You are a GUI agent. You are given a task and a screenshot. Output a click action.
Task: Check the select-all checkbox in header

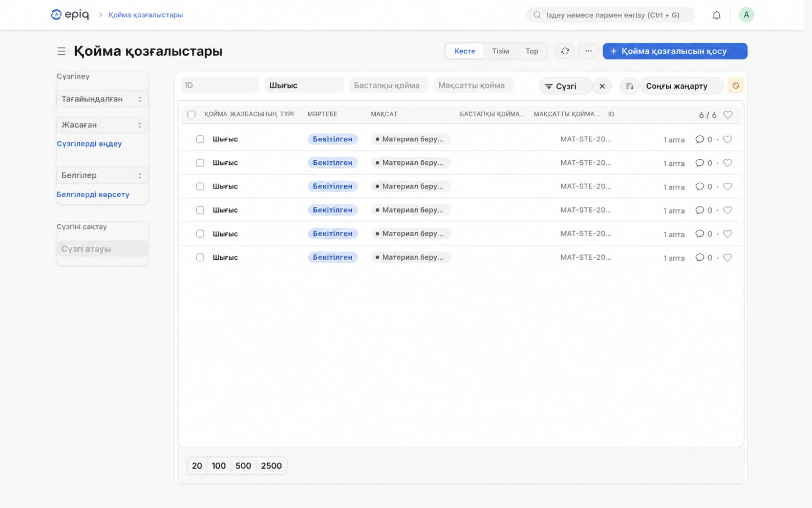pyautogui.click(x=191, y=115)
